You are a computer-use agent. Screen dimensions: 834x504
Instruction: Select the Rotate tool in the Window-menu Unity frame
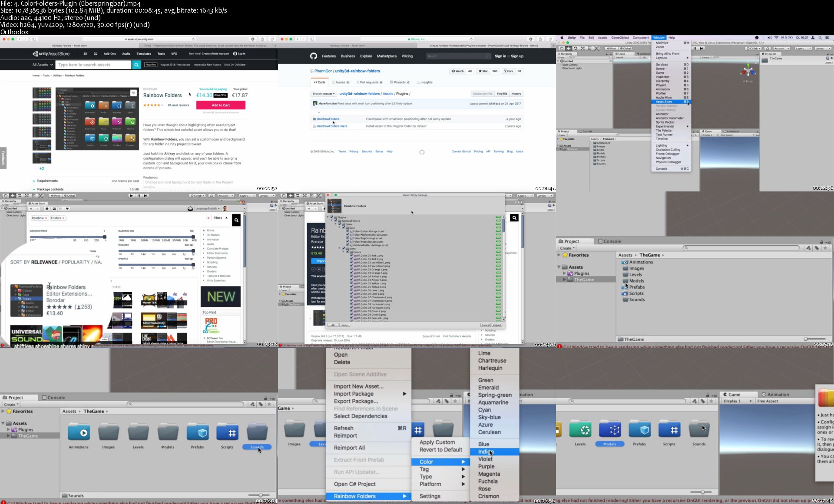pyautogui.click(x=576, y=49)
